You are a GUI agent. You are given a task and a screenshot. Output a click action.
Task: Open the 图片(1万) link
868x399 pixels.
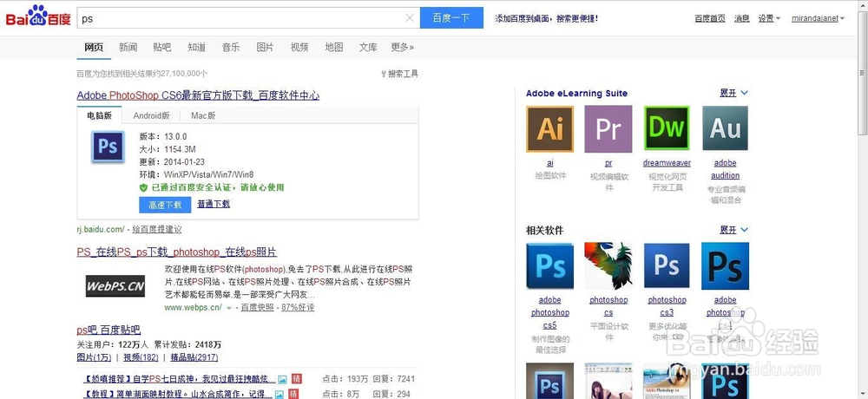click(x=94, y=357)
